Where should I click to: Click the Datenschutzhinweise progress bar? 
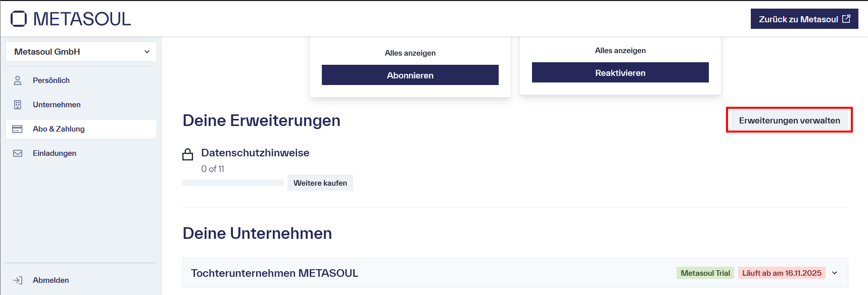232,182
